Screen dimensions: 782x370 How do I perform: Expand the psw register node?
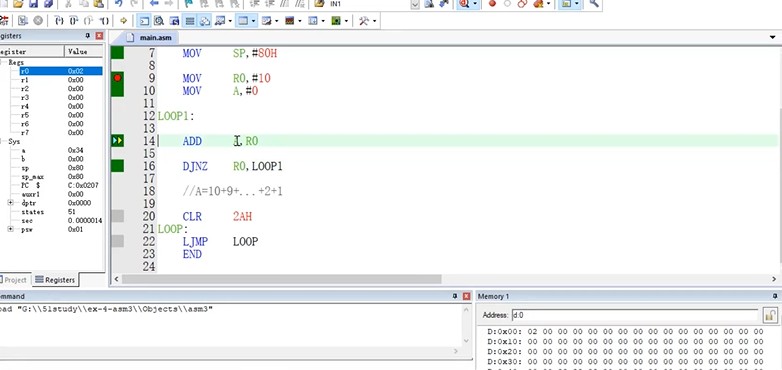(x=10, y=229)
